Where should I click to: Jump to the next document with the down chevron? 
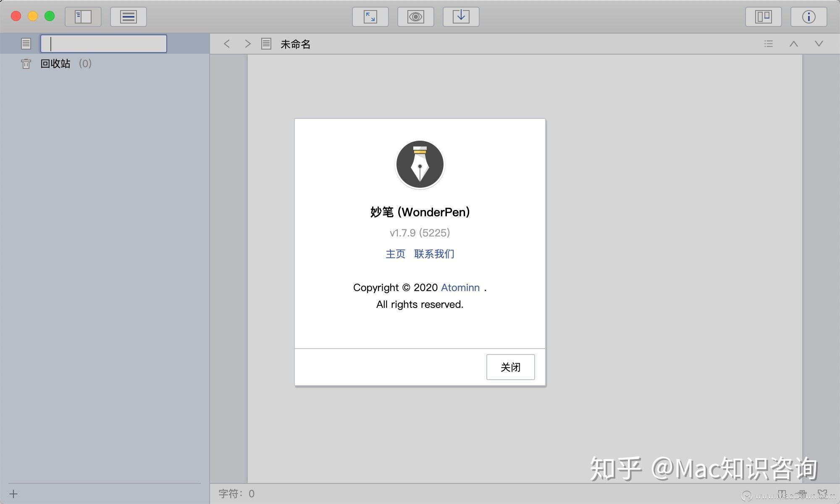819,44
